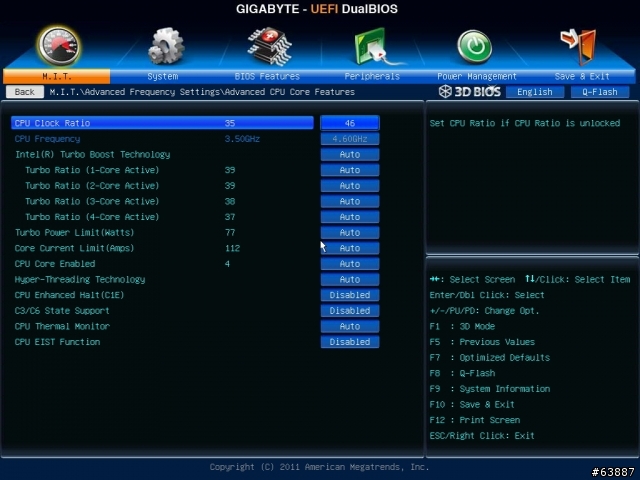
Task: Click the 77 Turbo Power Limit value
Action: [230, 233]
